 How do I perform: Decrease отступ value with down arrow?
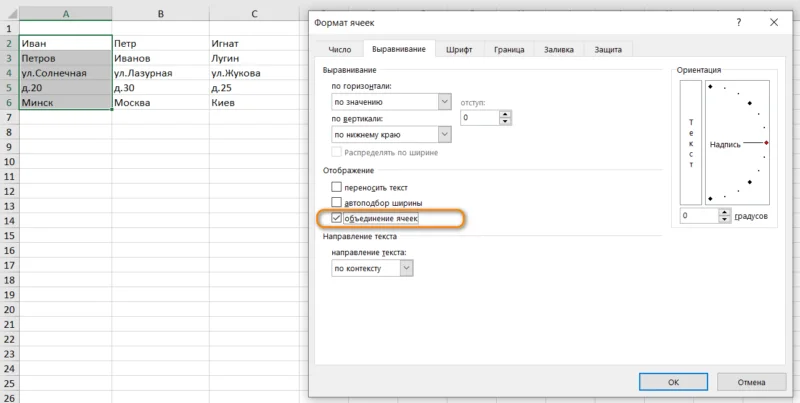[x=505, y=122]
